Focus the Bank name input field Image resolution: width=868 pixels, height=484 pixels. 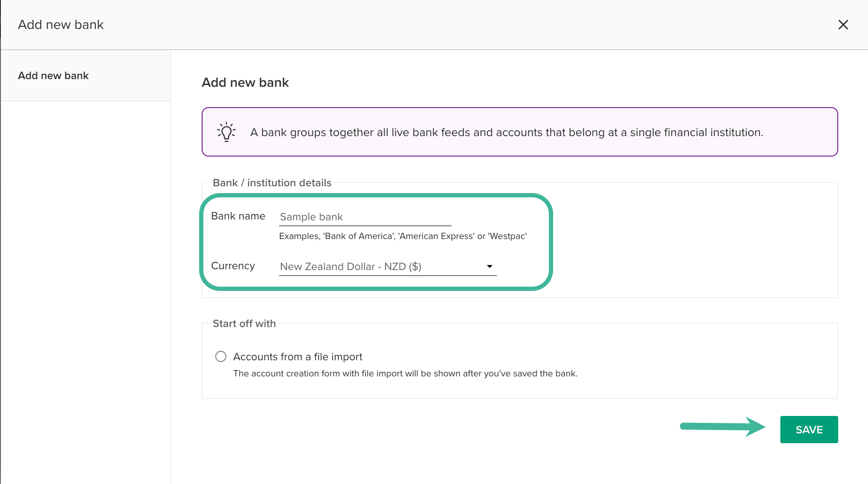coord(365,217)
